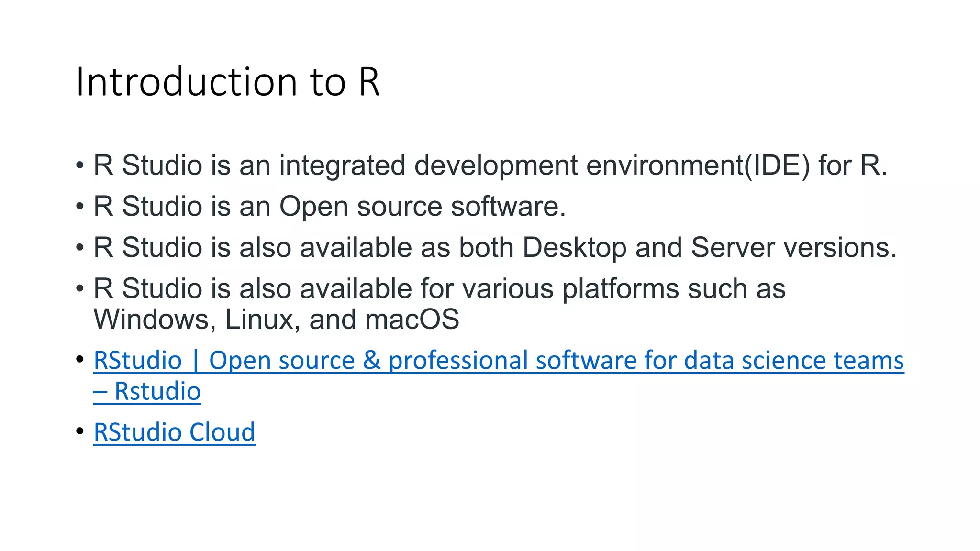The image size is (980, 551).
Task: Click the bullet about integrated development environment
Action: [490, 165]
